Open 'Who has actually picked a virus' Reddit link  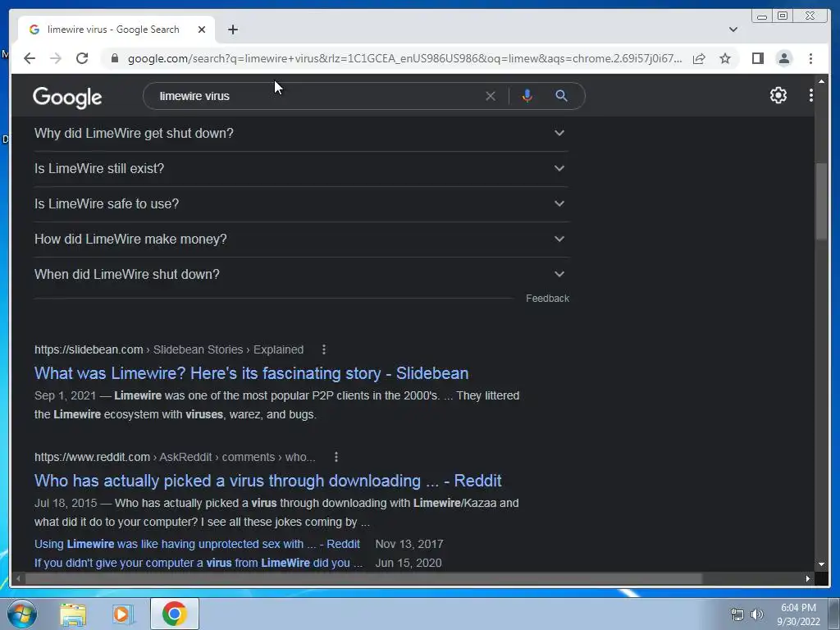268,481
